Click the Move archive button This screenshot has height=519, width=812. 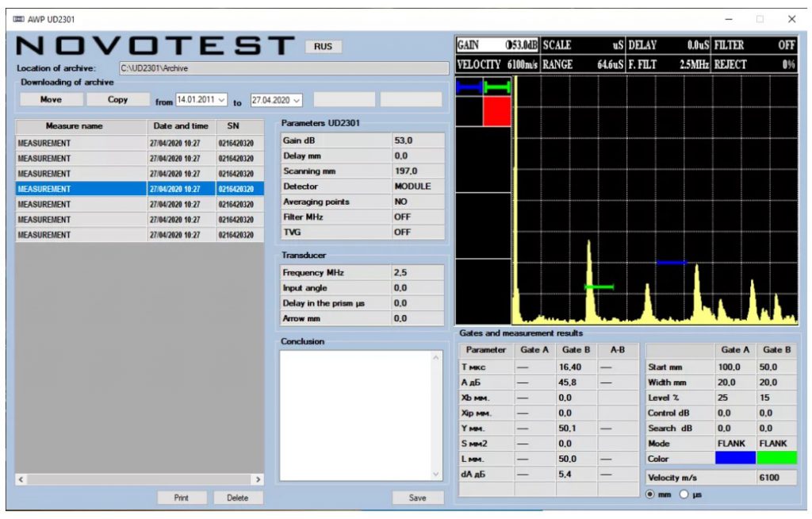pos(52,99)
